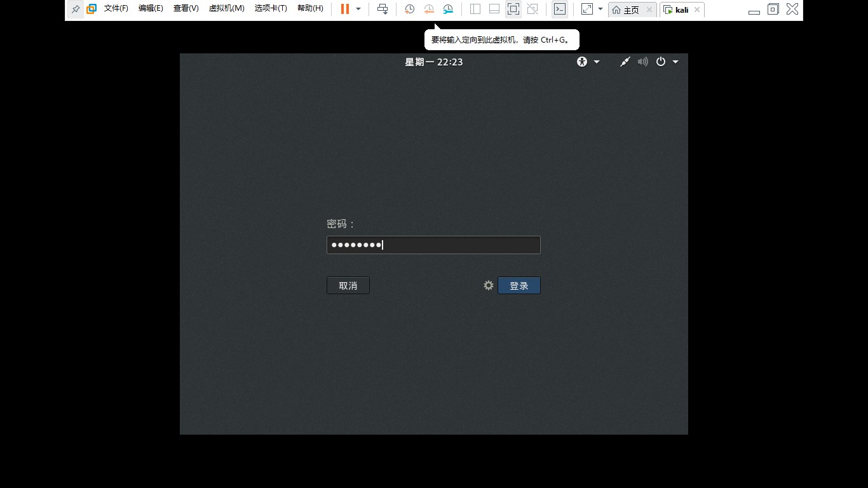Click the network connection status icon
868x488 pixels.
pos(625,62)
